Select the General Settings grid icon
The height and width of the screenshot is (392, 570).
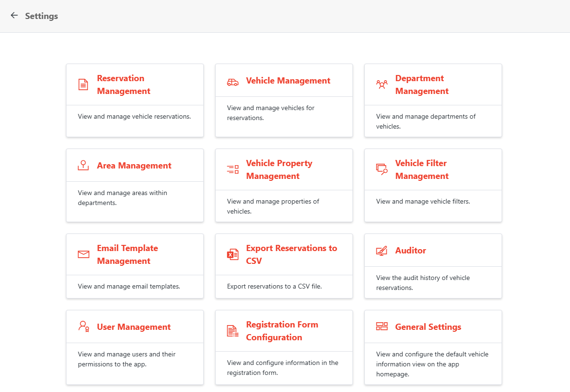coord(381,327)
